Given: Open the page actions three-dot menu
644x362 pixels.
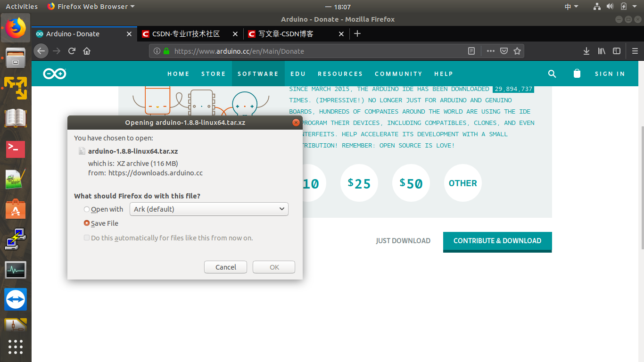Looking at the screenshot, I should pos(491,51).
